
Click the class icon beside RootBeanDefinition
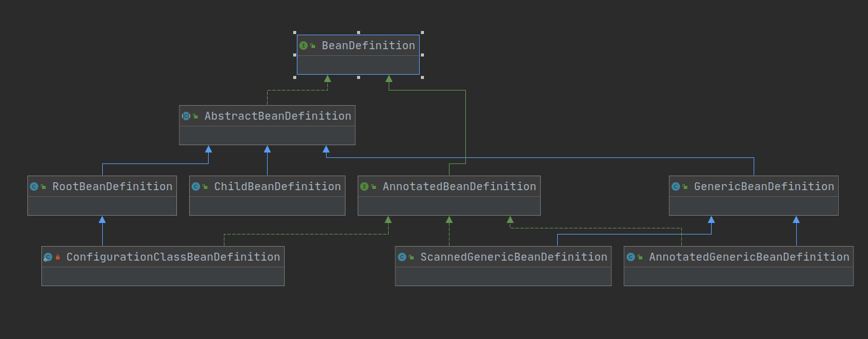click(x=34, y=187)
